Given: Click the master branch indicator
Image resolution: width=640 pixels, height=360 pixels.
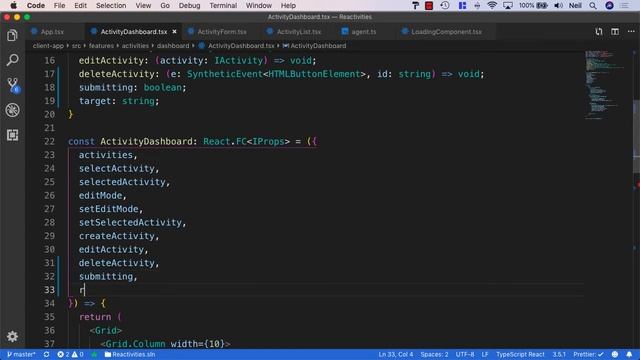Looking at the screenshot, I should point(21,354).
